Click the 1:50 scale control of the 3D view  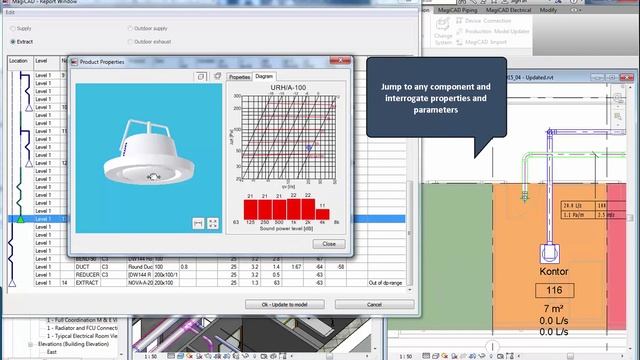(151, 356)
